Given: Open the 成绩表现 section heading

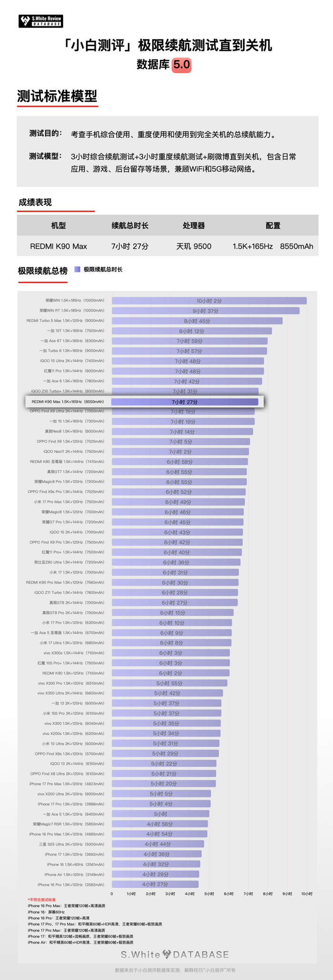Looking at the screenshot, I should click(35, 202).
